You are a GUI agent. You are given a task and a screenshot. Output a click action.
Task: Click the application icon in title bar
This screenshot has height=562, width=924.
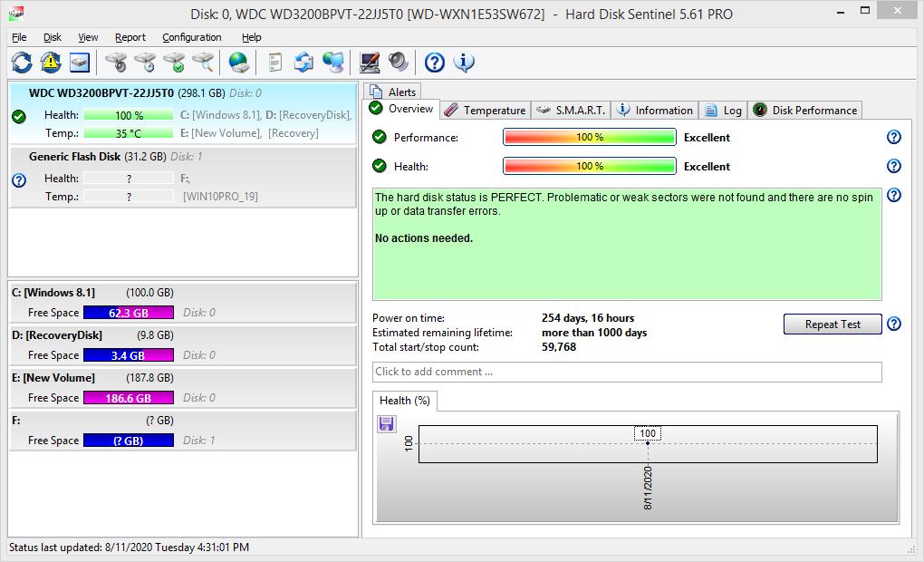(16, 13)
